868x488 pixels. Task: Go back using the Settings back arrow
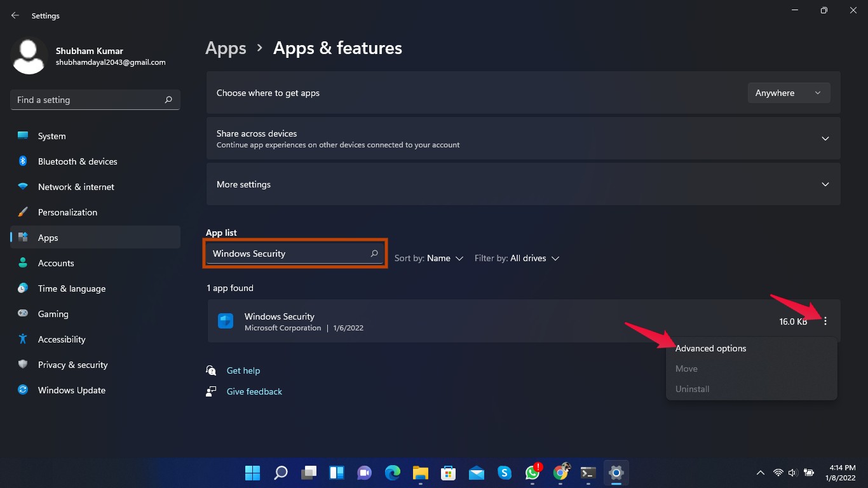pyautogui.click(x=15, y=15)
